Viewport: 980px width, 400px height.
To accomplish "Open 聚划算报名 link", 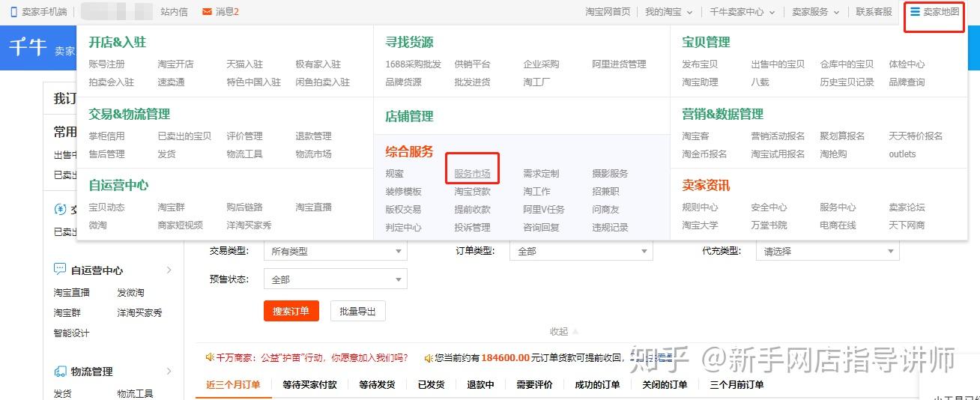I will coord(842,136).
